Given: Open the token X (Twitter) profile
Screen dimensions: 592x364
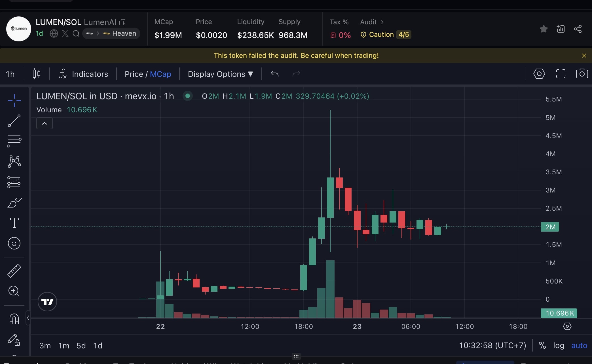Looking at the screenshot, I should pyautogui.click(x=65, y=33).
